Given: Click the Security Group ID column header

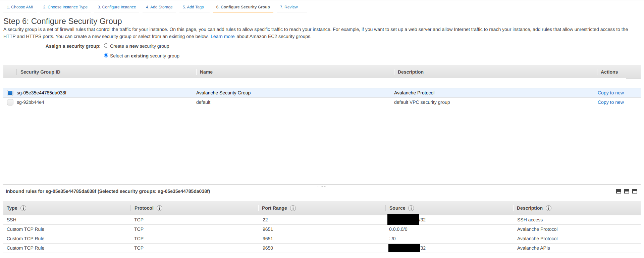Looking at the screenshot, I should 40,72.
